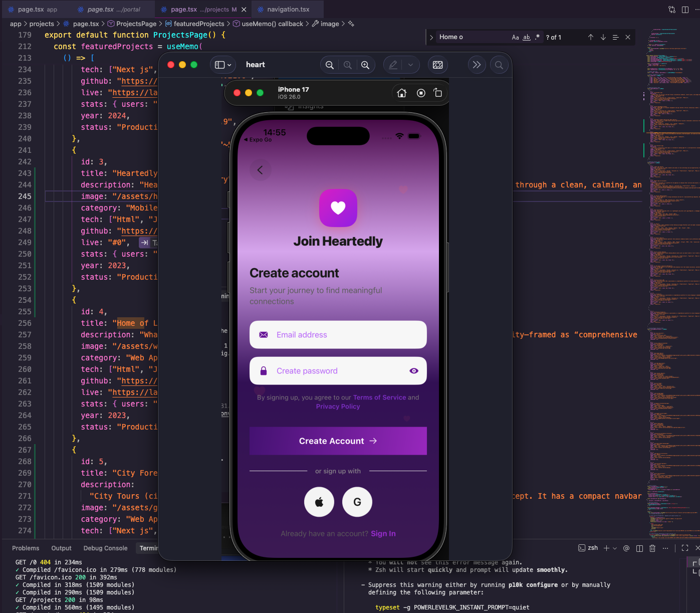The width and height of the screenshot is (700, 613).
Task: Open the Sign In link
Action: 383,533
